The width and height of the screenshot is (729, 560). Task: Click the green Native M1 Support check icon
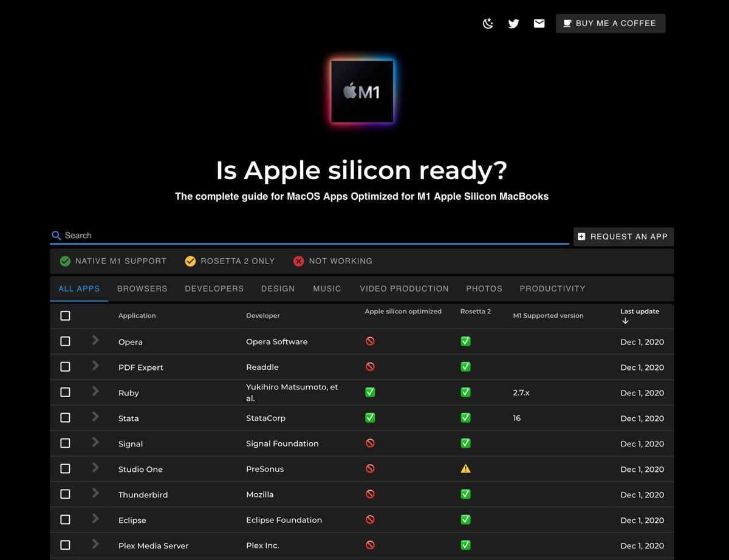[x=65, y=261]
